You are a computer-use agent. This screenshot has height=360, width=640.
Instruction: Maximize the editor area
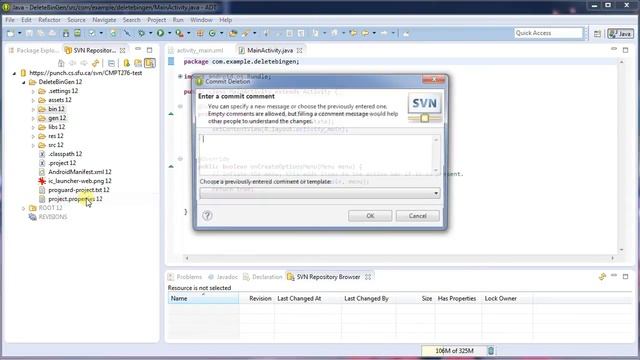[x=625, y=50]
